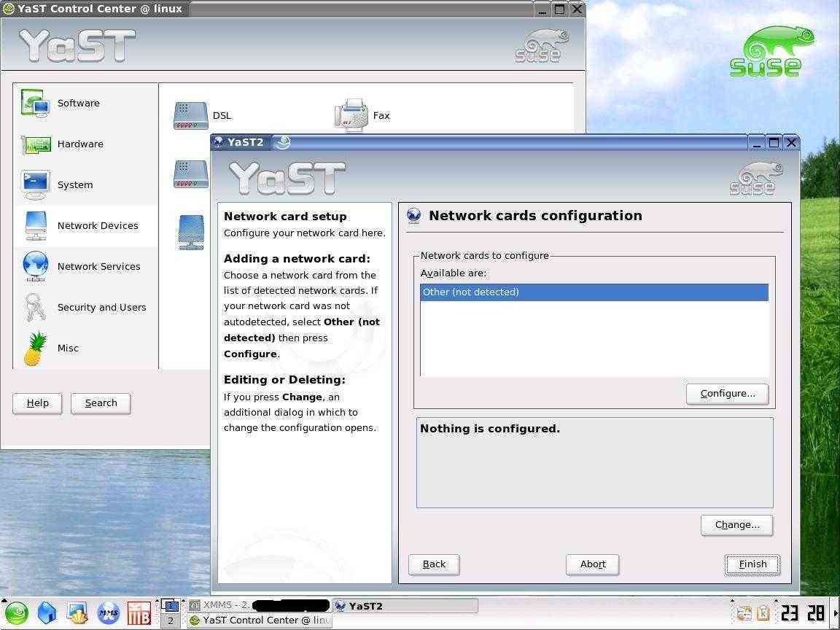Activate the YaST2 taskbar entry
The image size is (840, 630).
405,606
